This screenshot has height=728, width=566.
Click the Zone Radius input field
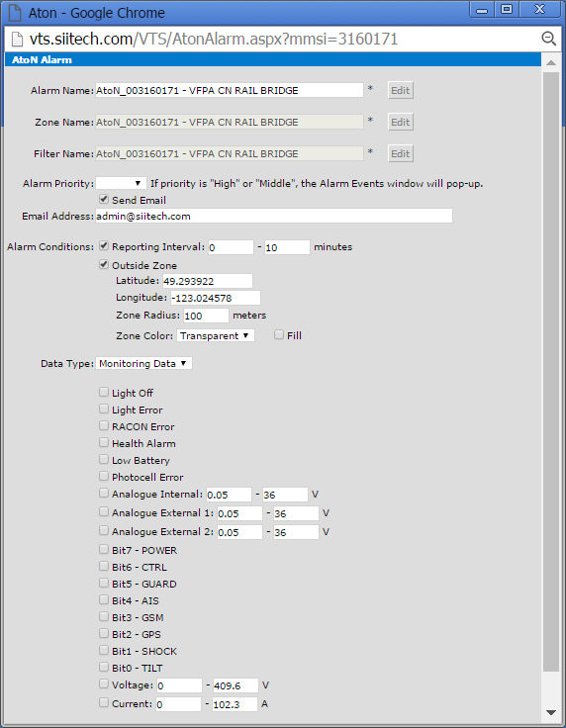206,316
